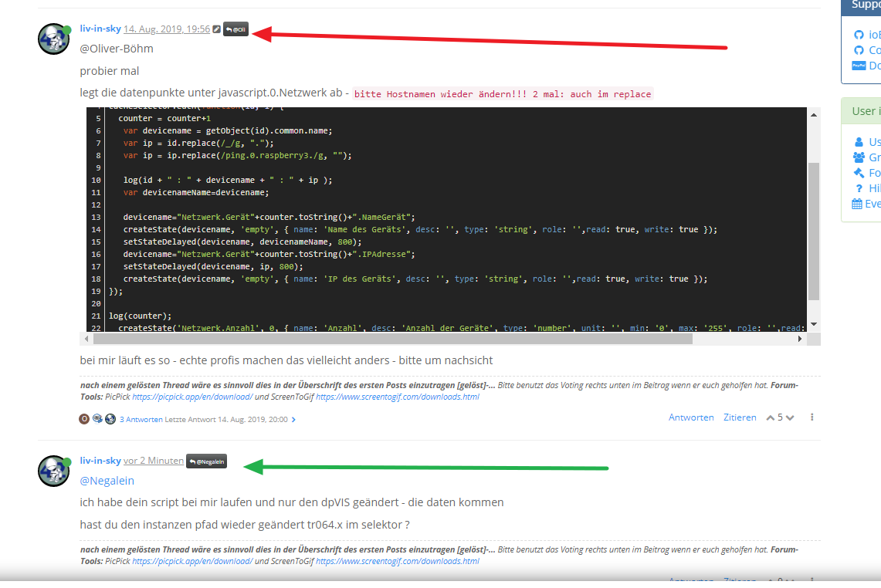Viewport: 881px width, 588px height.
Task: Click the calendar events icon in sidebar
Action: pyautogui.click(x=857, y=204)
